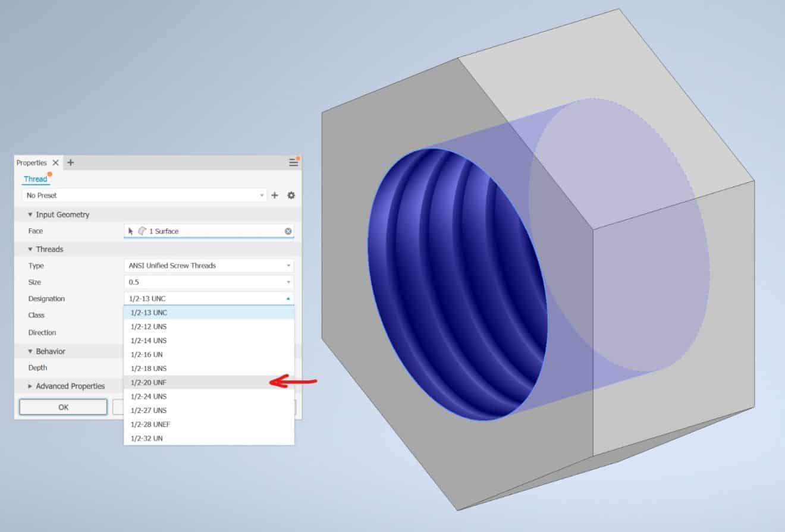Select the threaded hole surface on the nut
Image resolution: width=785 pixels, height=532 pixels.
click(x=458, y=284)
